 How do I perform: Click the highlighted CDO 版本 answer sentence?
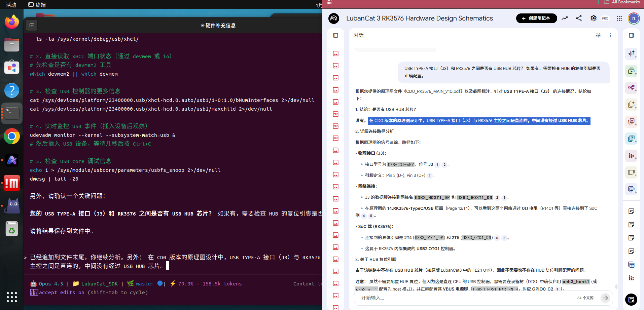(479, 121)
